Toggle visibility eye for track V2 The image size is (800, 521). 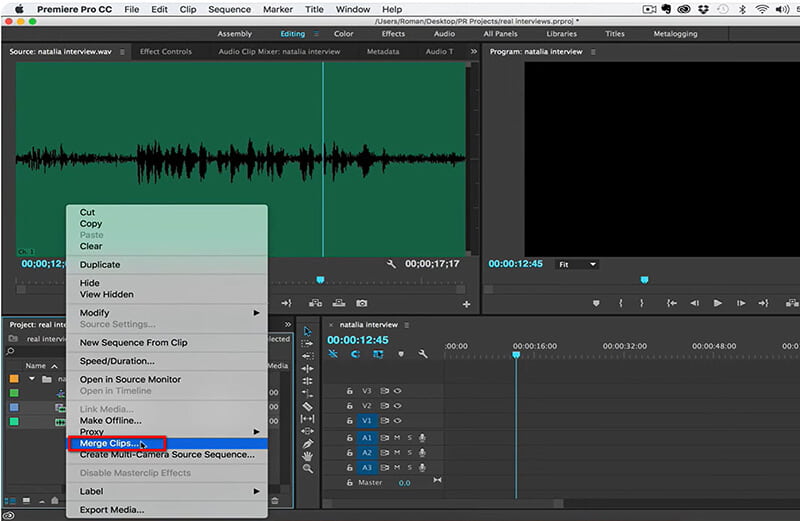point(397,406)
